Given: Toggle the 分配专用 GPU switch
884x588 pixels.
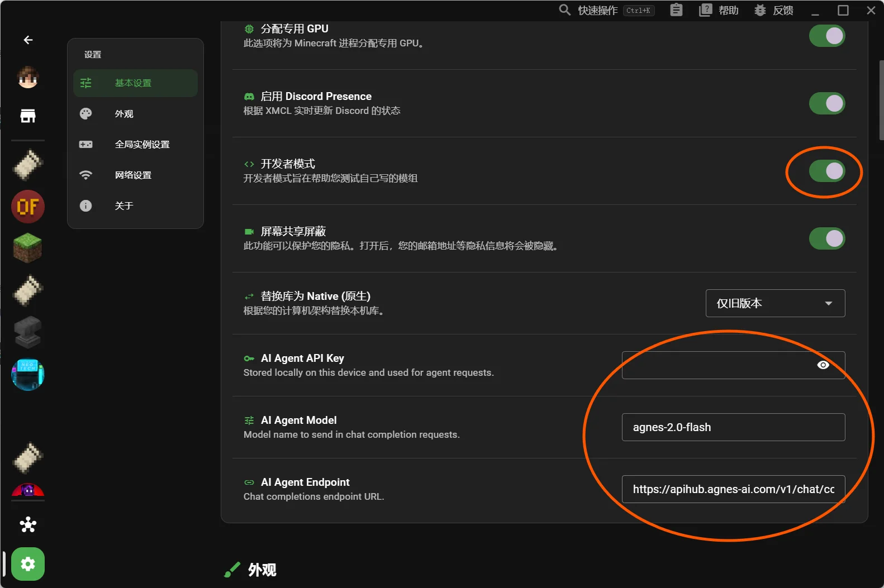Looking at the screenshot, I should [x=827, y=36].
